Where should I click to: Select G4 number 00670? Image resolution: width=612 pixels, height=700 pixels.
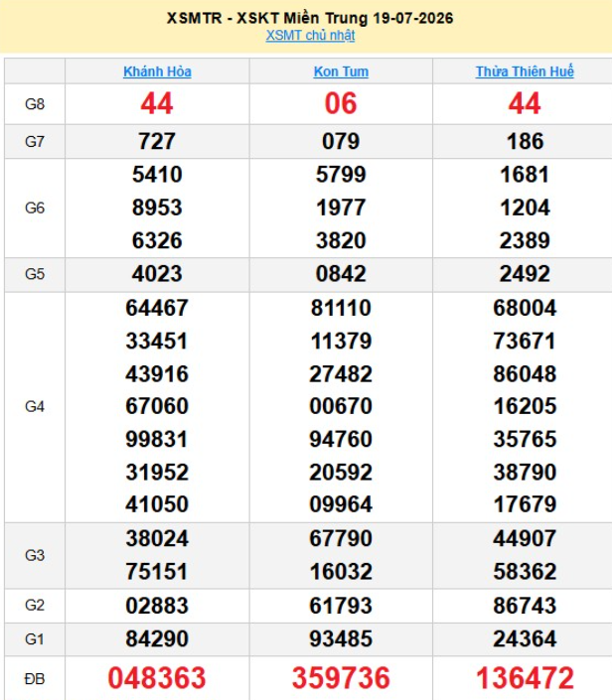pyautogui.click(x=341, y=406)
